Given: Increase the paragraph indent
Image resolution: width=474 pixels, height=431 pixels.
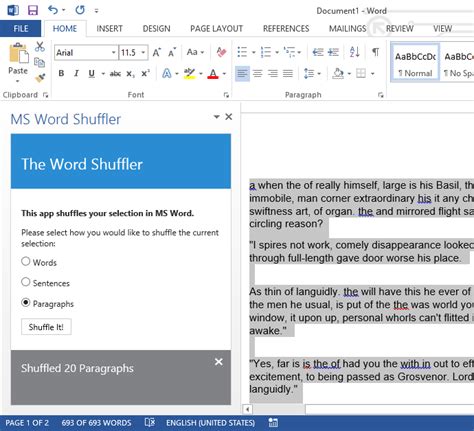Looking at the screenshot, I should (333, 52).
